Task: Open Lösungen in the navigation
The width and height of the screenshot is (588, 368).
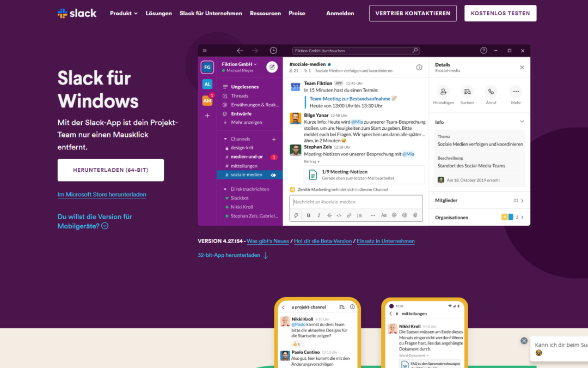Action: tap(158, 13)
